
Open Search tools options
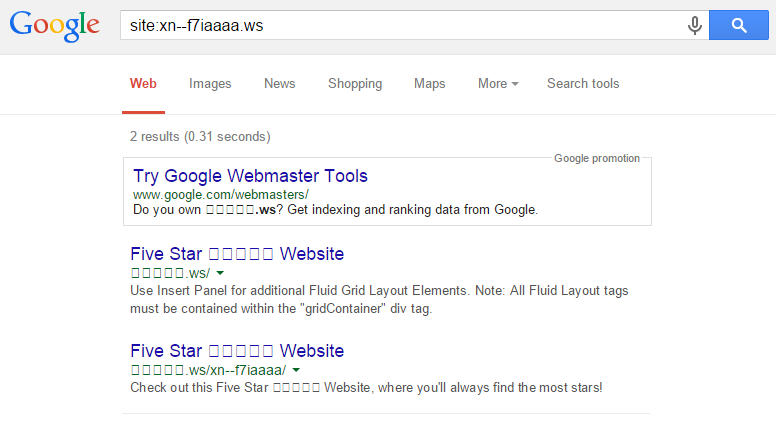point(583,84)
